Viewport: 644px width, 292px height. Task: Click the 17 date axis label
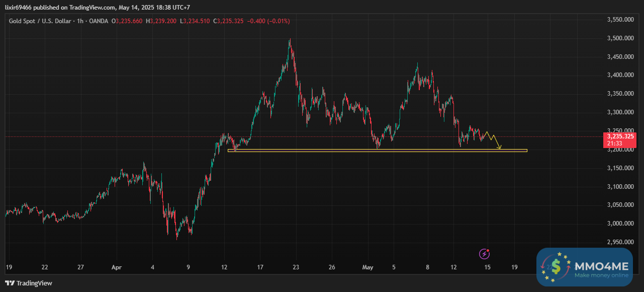(260, 267)
